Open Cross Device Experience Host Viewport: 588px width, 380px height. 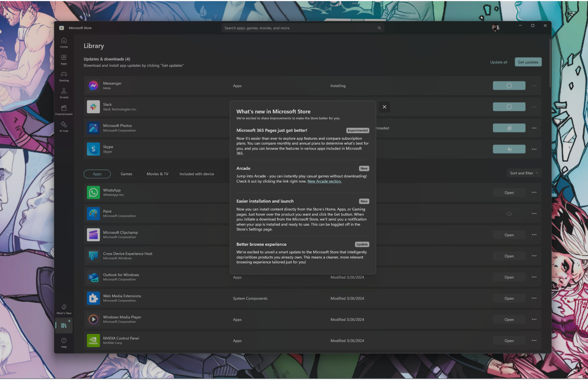point(509,256)
